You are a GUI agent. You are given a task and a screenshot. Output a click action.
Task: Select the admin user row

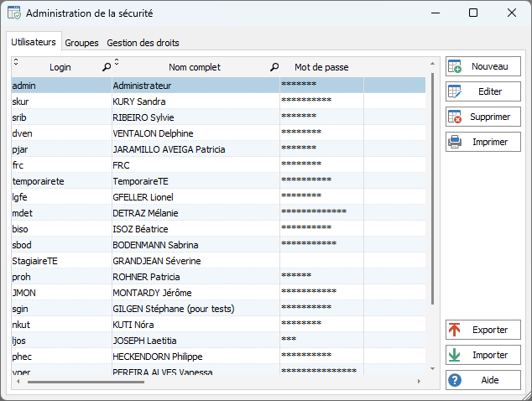59,85
